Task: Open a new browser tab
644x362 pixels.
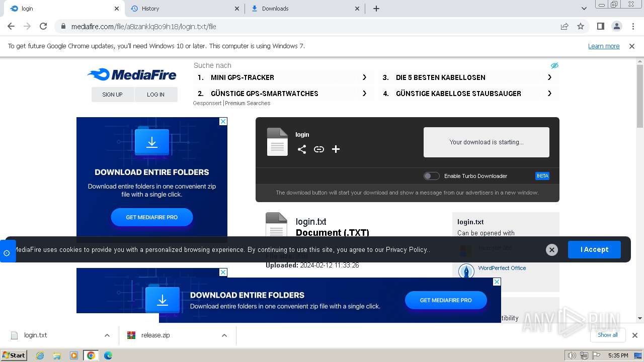Action: point(376,9)
